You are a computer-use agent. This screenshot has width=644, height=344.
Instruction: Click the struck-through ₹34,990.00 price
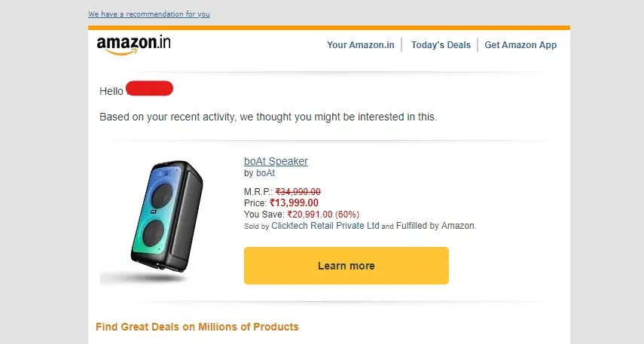tap(298, 191)
